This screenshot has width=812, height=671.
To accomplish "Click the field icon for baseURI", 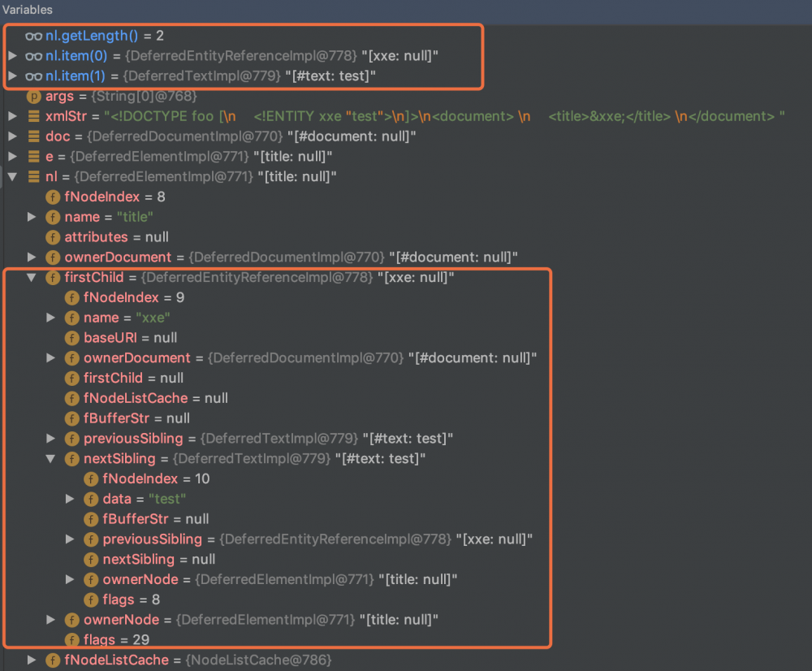I will pos(72,338).
